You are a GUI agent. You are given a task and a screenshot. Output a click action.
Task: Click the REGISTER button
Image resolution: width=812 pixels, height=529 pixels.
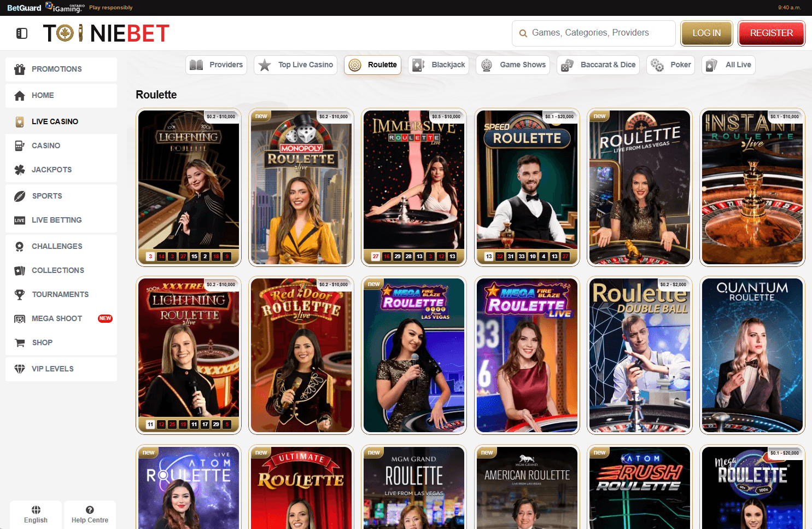point(771,33)
